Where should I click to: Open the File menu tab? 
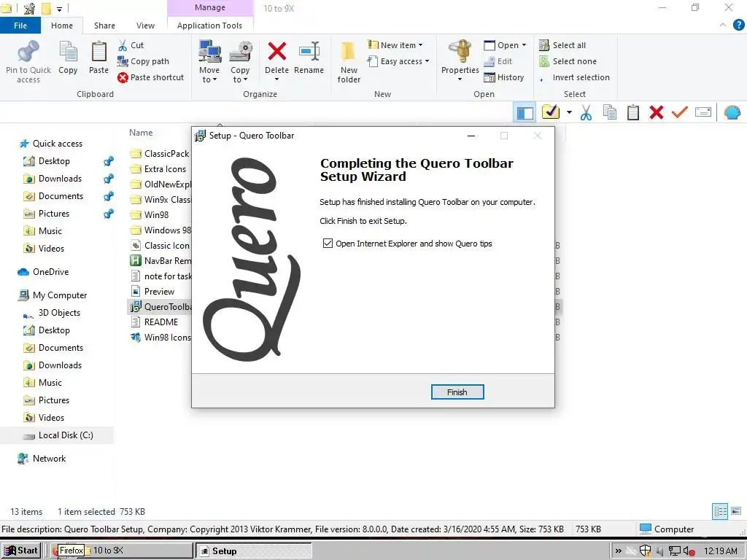click(x=20, y=26)
